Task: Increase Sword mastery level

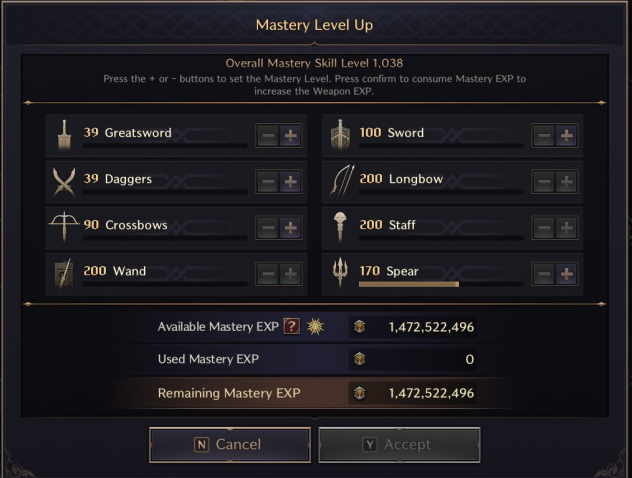Action: pos(566,135)
